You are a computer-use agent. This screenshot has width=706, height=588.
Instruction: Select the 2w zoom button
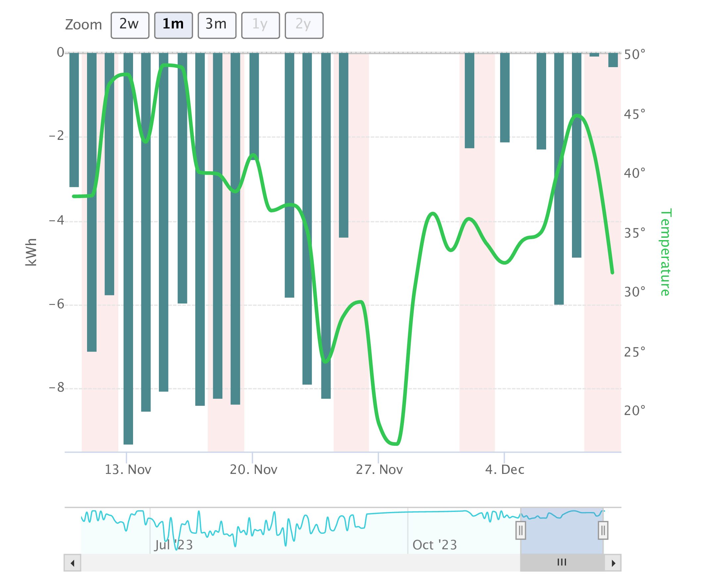[x=130, y=25]
